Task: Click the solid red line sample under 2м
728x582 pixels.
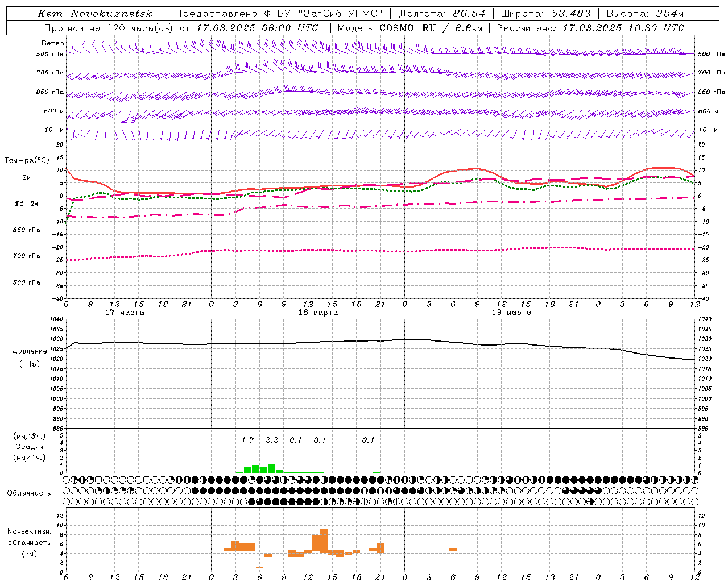Action: pos(26,184)
